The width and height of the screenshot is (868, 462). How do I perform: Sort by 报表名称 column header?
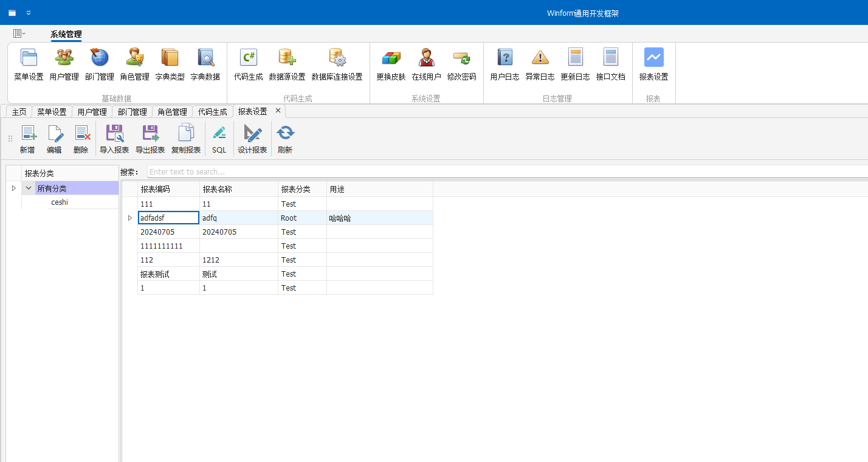(x=238, y=189)
